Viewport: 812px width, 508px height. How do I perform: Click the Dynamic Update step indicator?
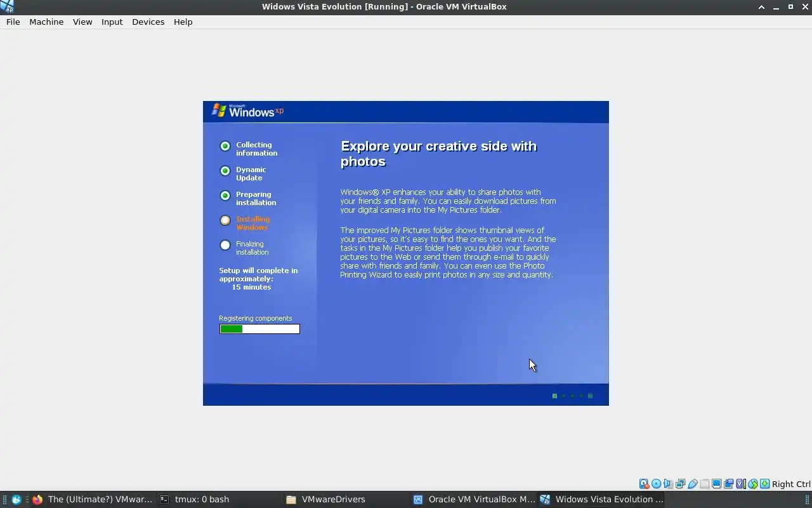coord(225,171)
